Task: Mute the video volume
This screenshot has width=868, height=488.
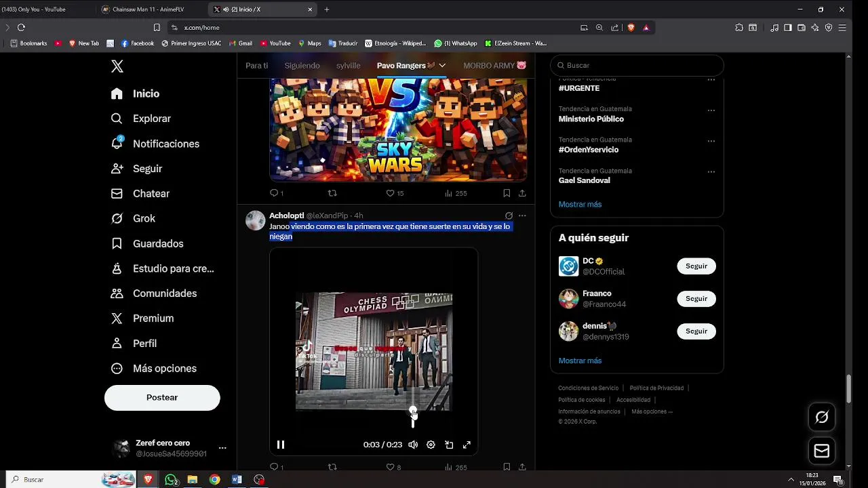Action: pyautogui.click(x=412, y=445)
